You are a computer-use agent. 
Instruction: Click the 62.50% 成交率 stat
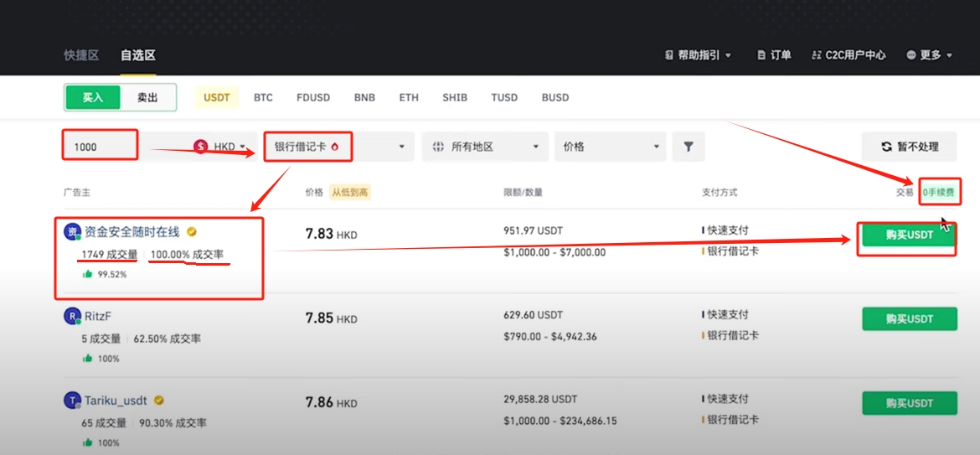coord(167,339)
